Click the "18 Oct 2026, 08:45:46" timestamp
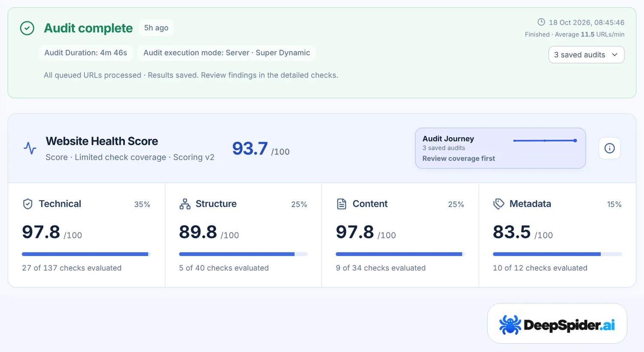This screenshot has height=352, width=644. (586, 22)
